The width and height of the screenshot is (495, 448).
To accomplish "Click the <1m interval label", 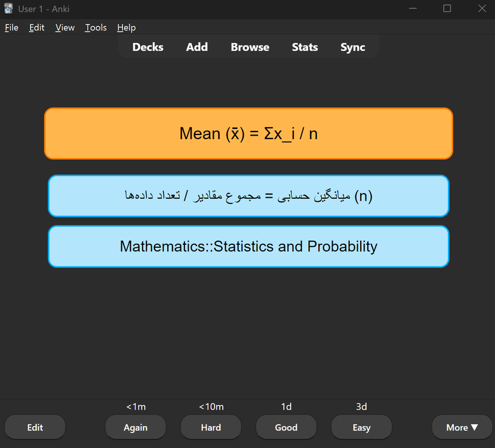I will pyautogui.click(x=136, y=407).
